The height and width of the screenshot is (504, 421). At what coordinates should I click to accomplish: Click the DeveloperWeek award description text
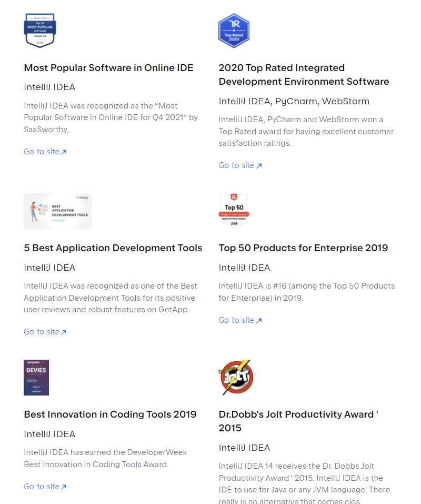pos(105,458)
